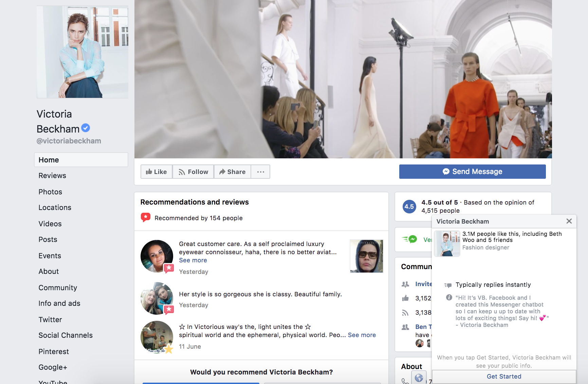Click the 4.5 rating circle
The width and height of the screenshot is (588, 384).
[409, 206]
